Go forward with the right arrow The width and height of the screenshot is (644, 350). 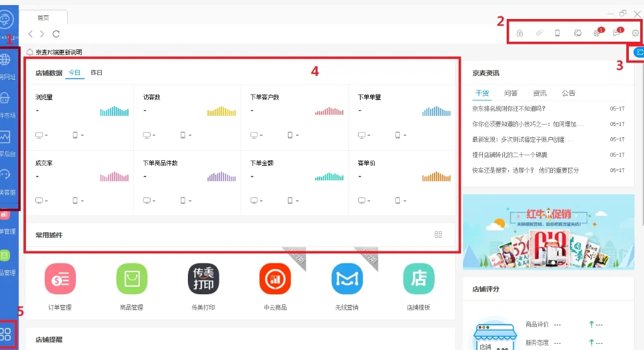(42, 34)
